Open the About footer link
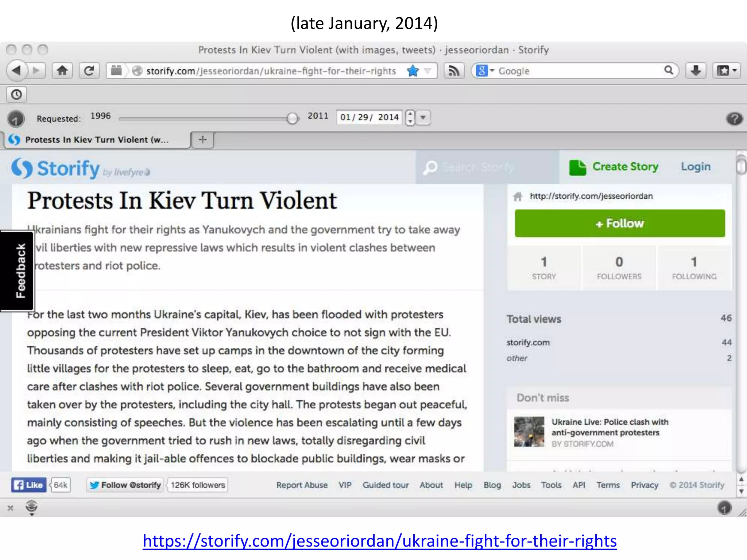This screenshot has height=560, width=747. [431, 485]
